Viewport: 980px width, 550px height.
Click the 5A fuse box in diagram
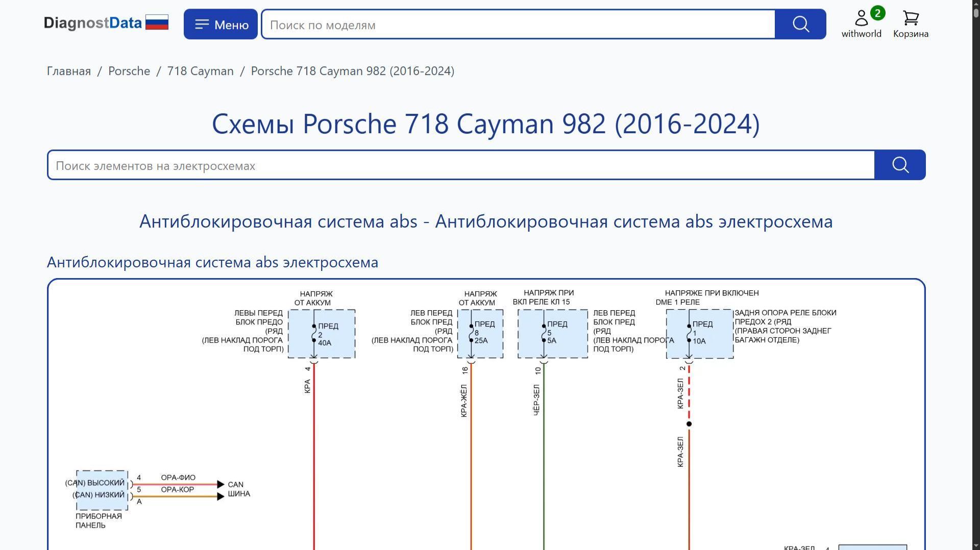click(x=553, y=334)
